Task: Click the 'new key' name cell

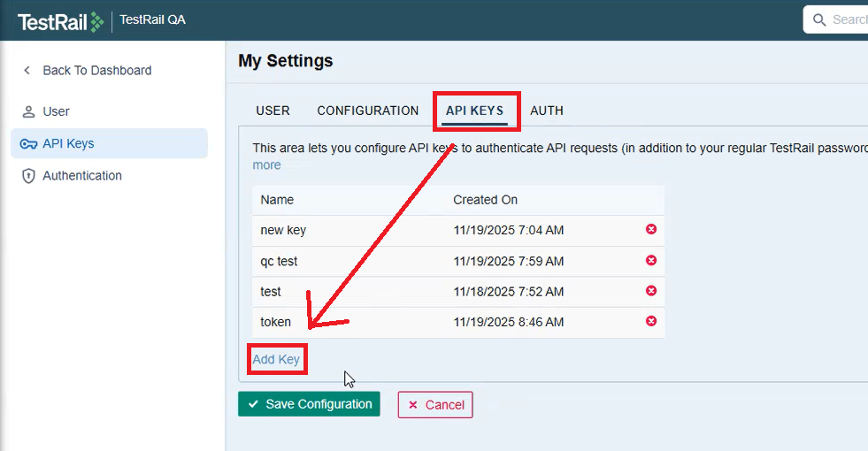Action: pos(283,230)
